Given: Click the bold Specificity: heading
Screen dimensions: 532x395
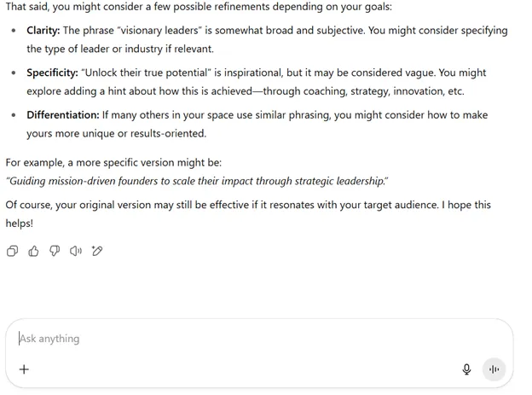Looking at the screenshot, I should 53,73.
